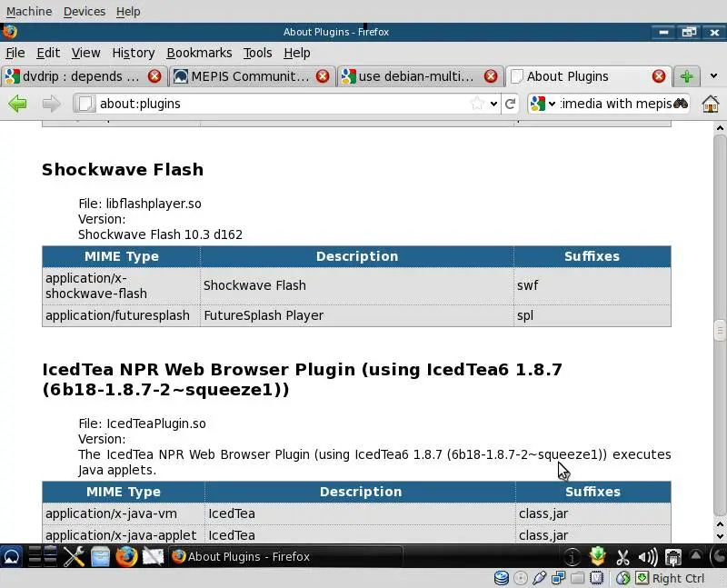Open the Edit menu in Firefox

click(x=48, y=53)
